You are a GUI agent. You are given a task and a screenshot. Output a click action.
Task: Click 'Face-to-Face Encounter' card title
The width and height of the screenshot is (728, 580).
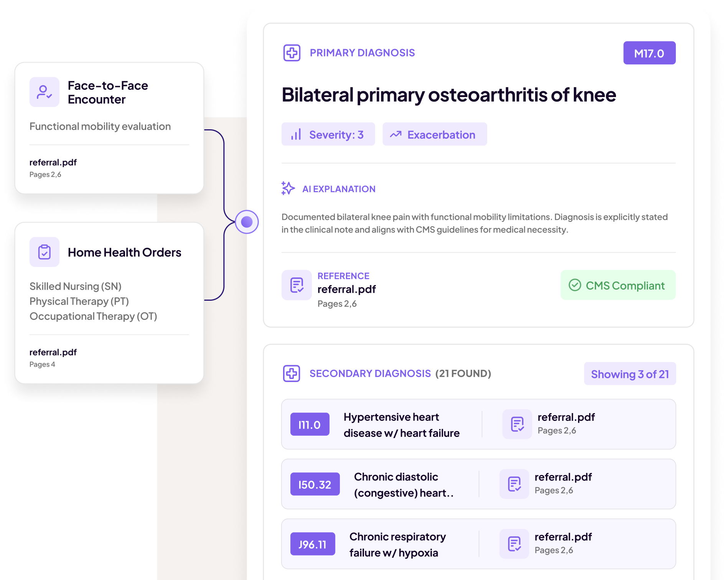108,92
